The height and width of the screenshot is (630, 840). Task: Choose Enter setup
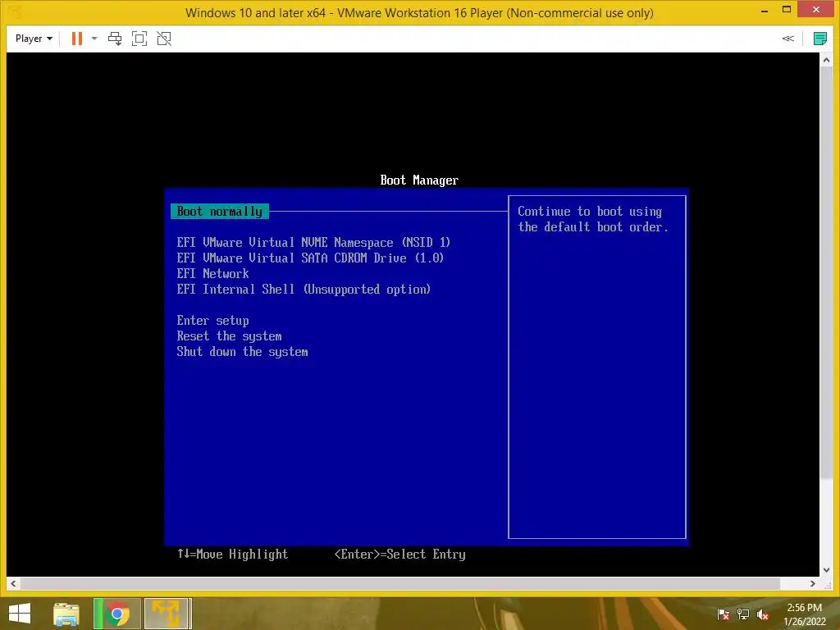pyautogui.click(x=212, y=321)
